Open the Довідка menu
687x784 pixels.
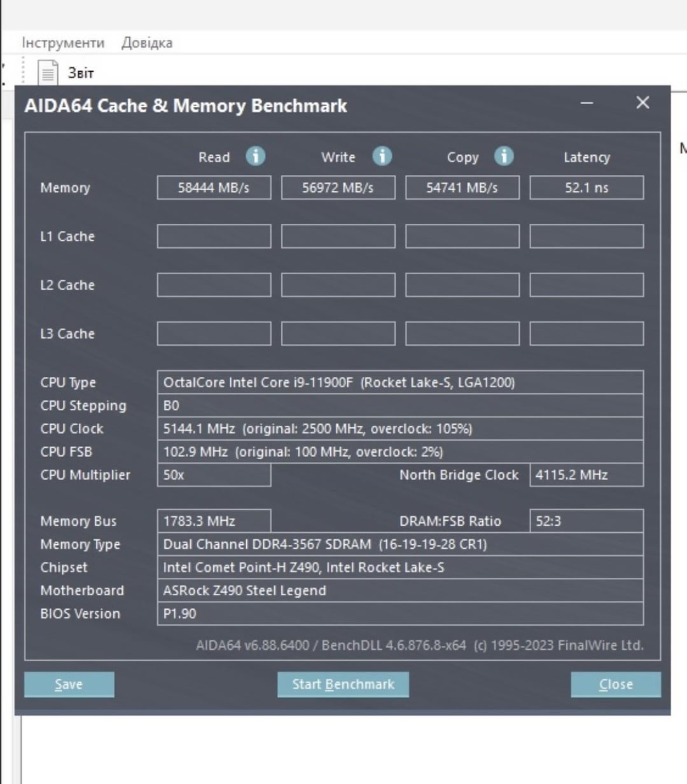pos(147,43)
